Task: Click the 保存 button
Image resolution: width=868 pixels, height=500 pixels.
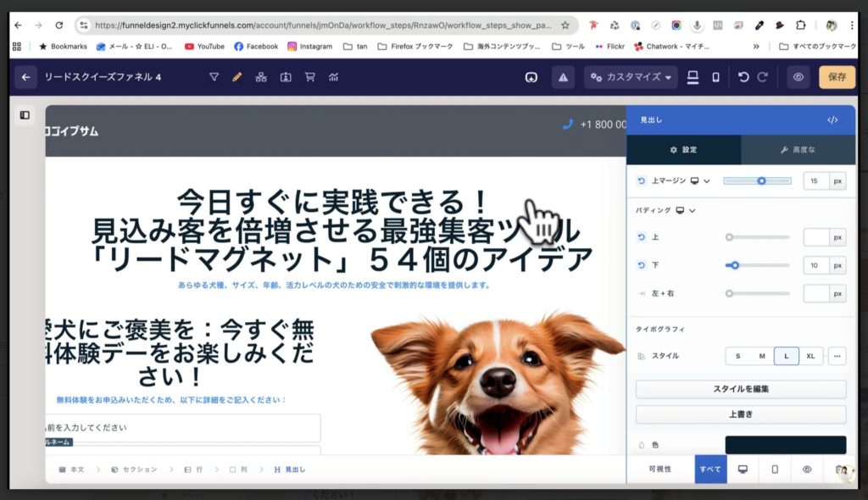Action: click(x=837, y=76)
